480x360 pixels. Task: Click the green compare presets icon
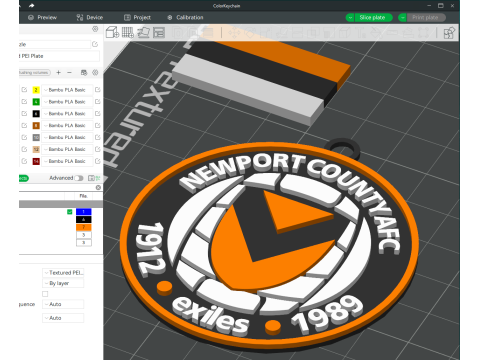pyautogui.click(x=98, y=178)
